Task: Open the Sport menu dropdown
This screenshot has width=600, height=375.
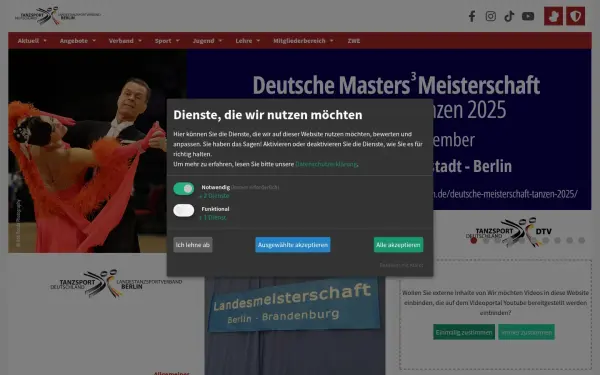Action: coord(167,41)
